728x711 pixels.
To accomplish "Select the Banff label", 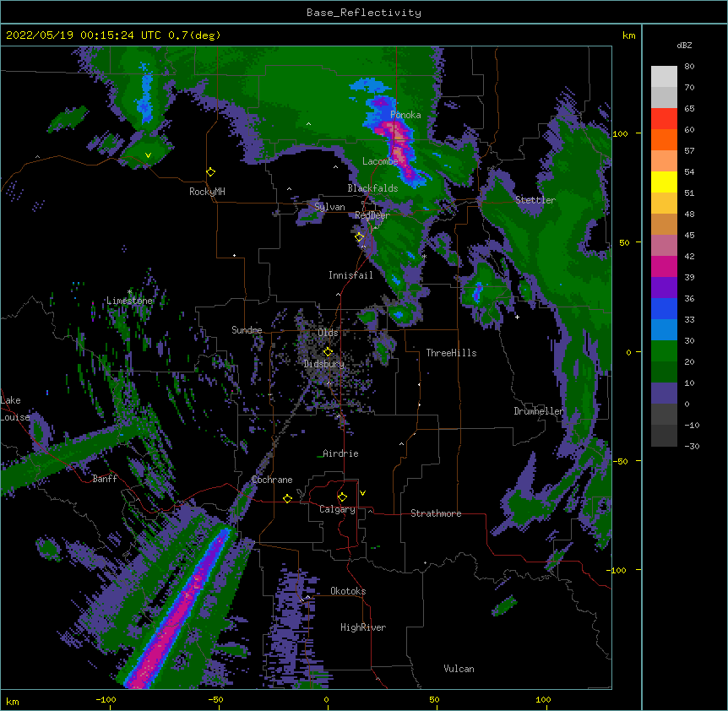I will coord(105,479).
